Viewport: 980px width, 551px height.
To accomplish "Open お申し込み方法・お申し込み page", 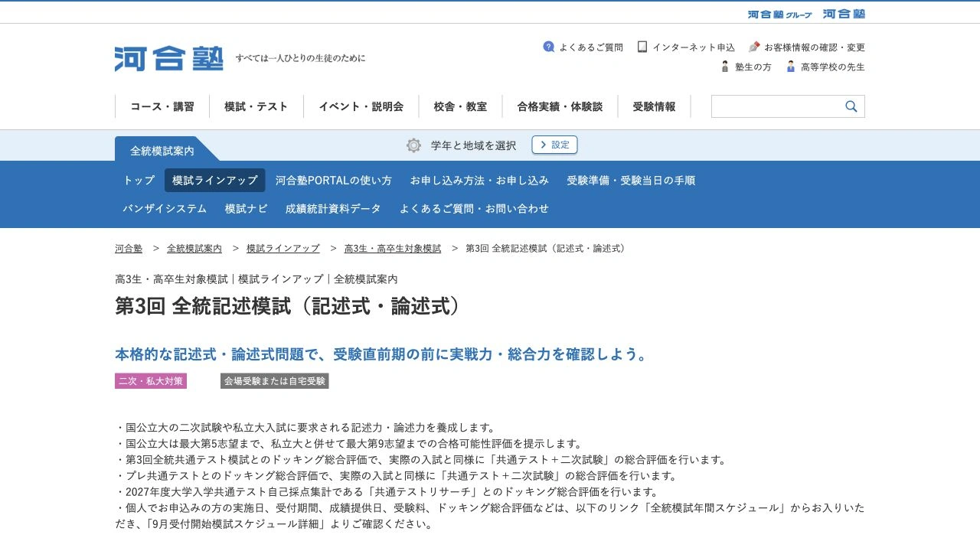I will pyautogui.click(x=479, y=181).
